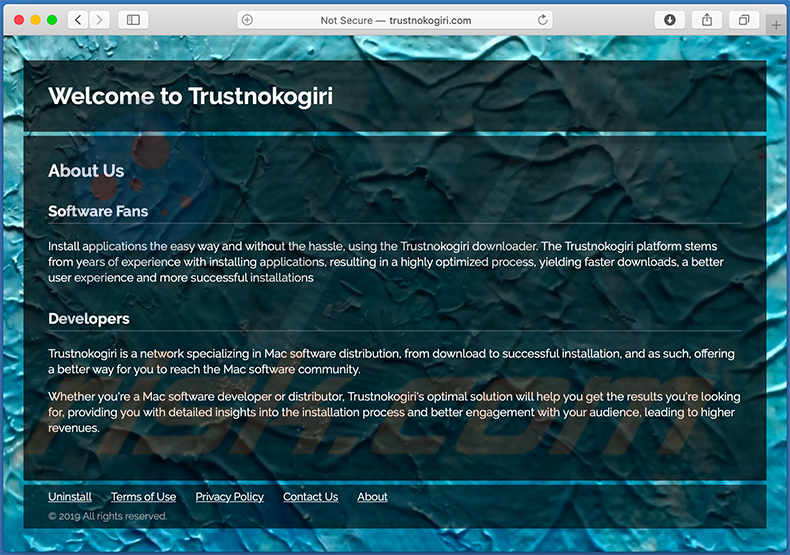
Task: Click the plus icon inside the address bar
Action: tap(248, 20)
